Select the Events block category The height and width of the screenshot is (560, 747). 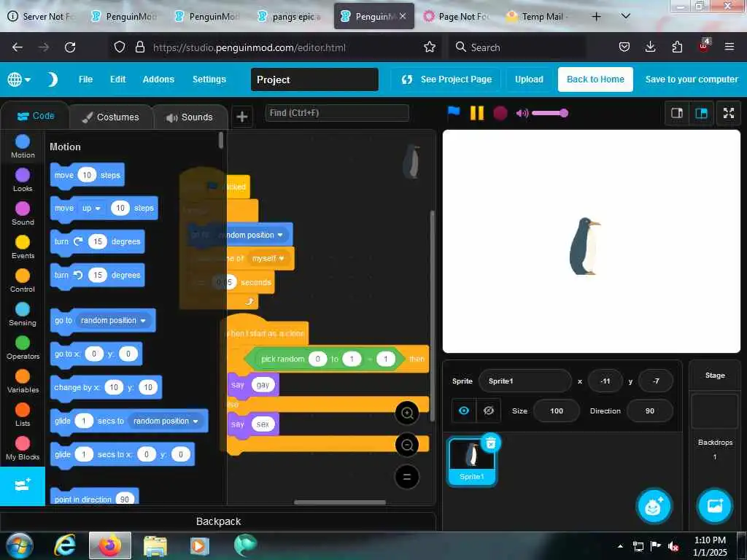coord(23,248)
